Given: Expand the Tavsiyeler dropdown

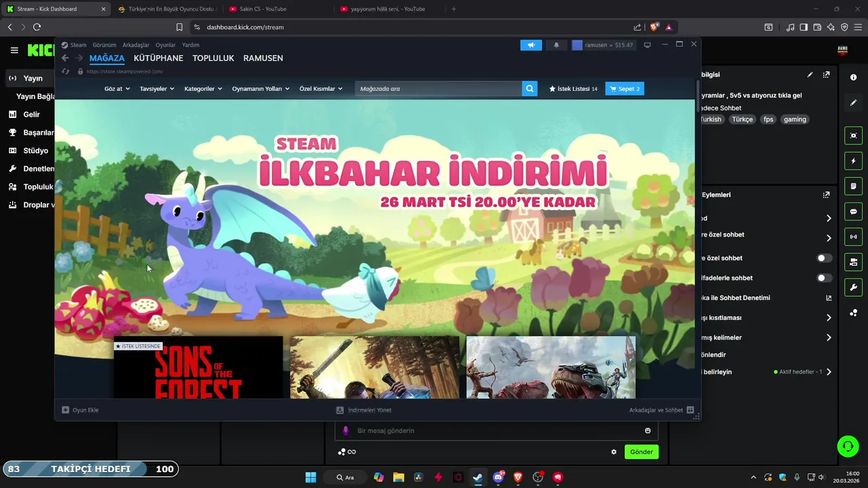Looking at the screenshot, I should [157, 89].
